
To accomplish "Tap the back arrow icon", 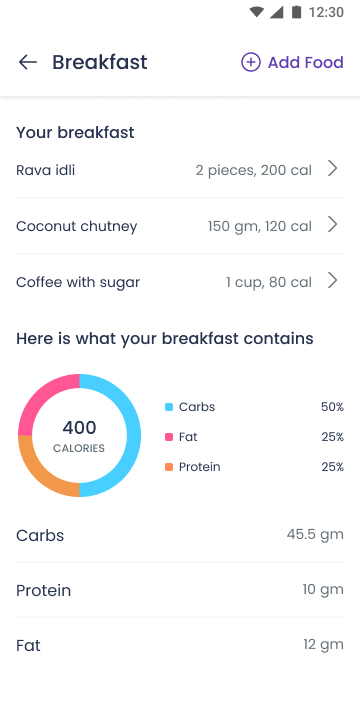I will tap(28, 62).
